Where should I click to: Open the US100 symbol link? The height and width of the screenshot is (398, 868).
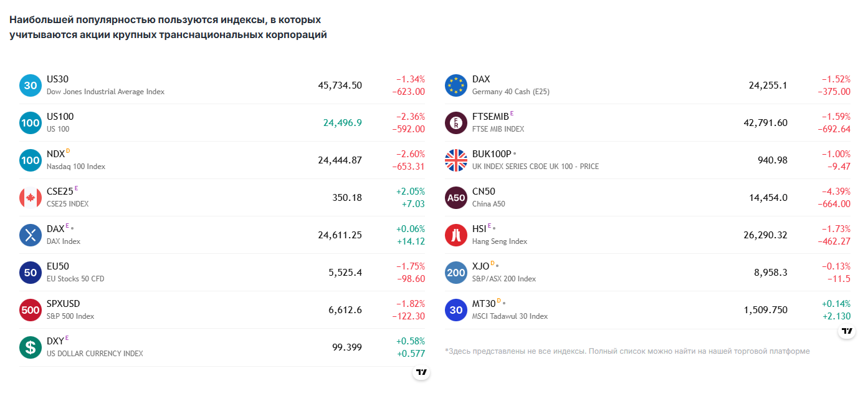(x=60, y=117)
